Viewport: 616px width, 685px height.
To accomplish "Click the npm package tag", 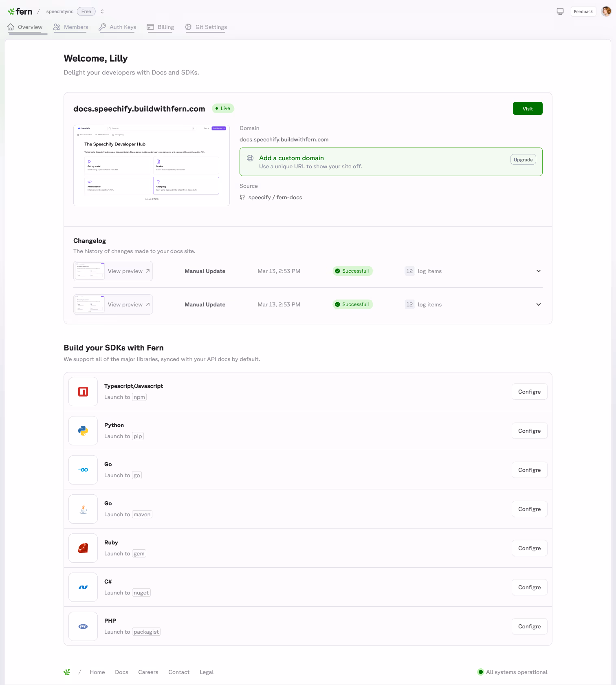I will click(139, 397).
